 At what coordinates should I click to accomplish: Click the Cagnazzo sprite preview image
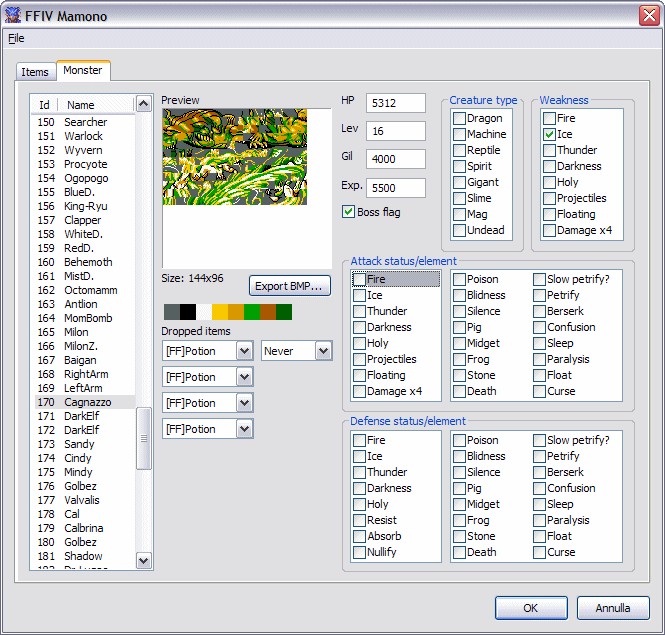235,157
